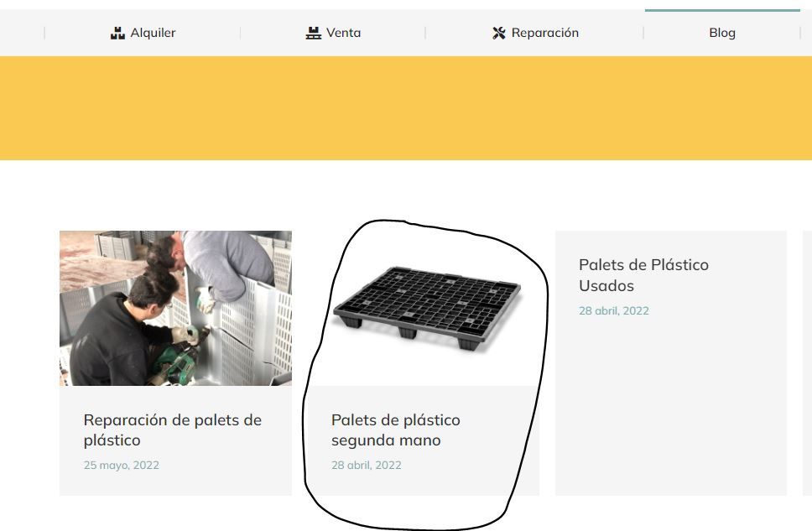Click '28 abril, 2022' under Plástico Usados

614,311
